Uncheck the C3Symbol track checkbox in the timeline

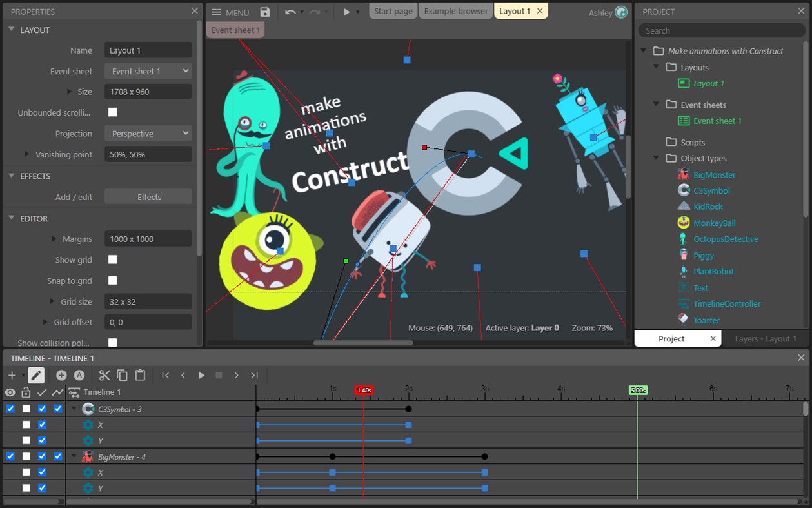coord(10,409)
